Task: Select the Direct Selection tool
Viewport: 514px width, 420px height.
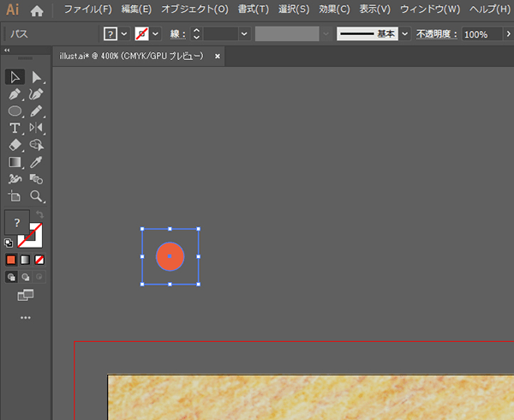Action: point(36,78)
